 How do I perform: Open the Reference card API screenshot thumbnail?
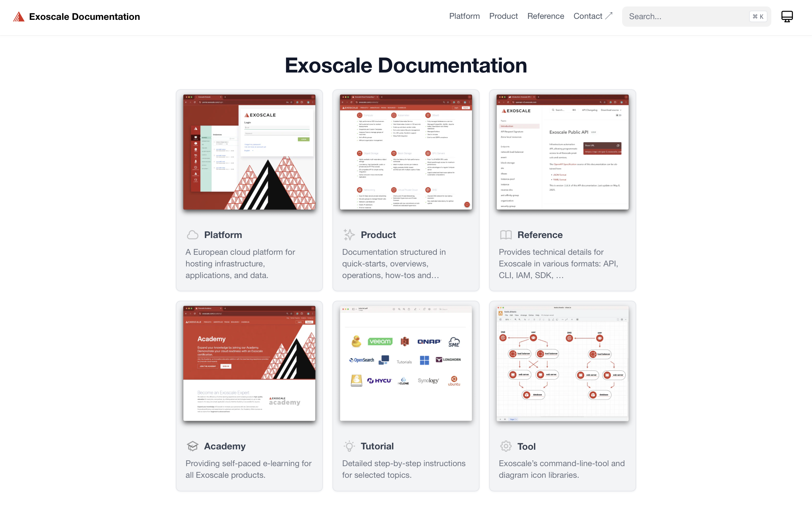click(562, 152)
